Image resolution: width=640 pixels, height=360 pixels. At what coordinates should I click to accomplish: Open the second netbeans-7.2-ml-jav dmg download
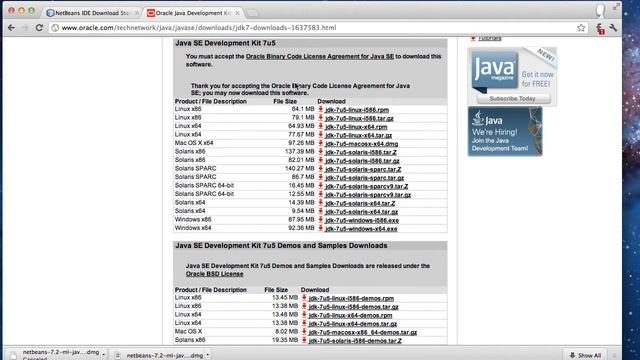160,356
